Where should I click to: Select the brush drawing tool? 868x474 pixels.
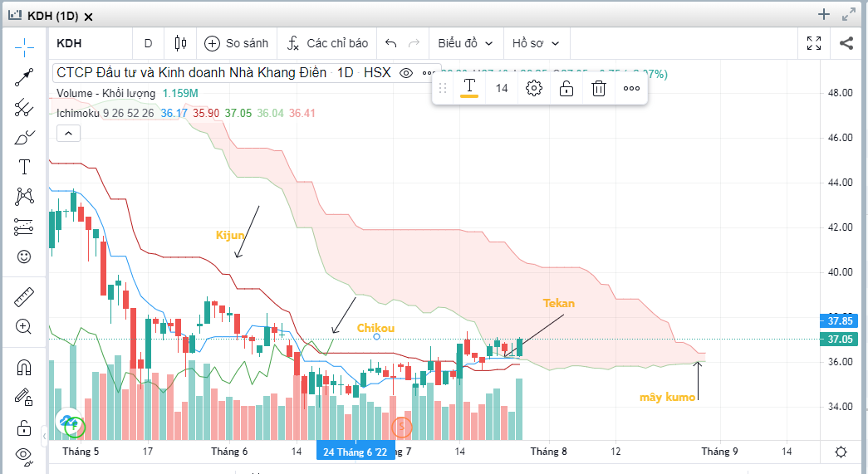point(24,137)
